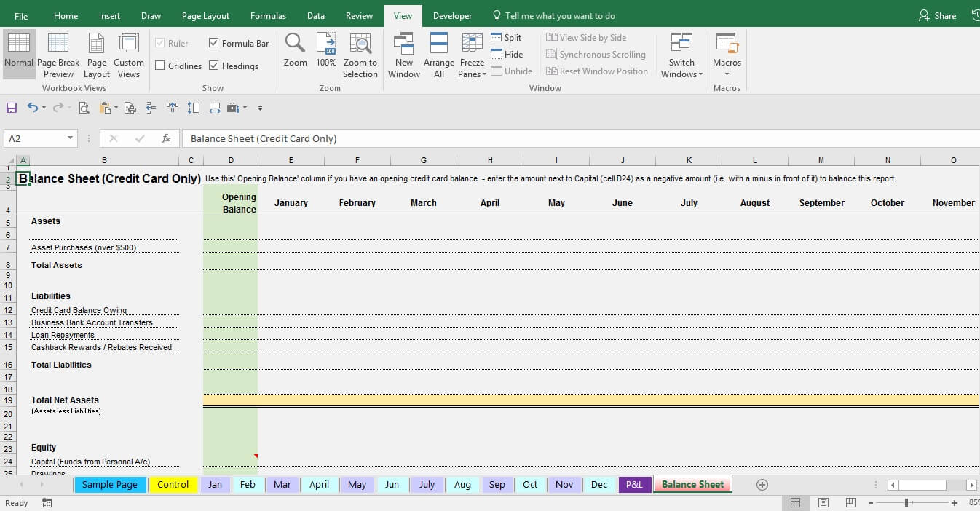Undo the last action

32,108
